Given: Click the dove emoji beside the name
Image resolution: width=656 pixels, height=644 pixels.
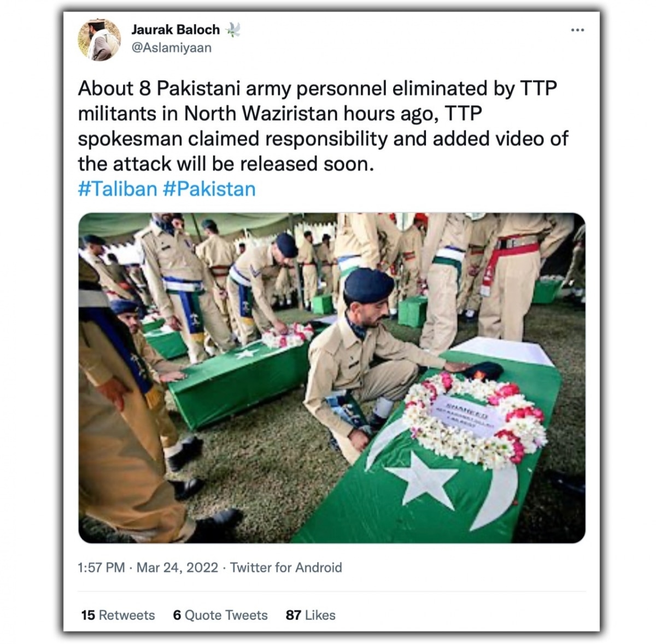Looking at the screenshot, I should pos(232,30).
